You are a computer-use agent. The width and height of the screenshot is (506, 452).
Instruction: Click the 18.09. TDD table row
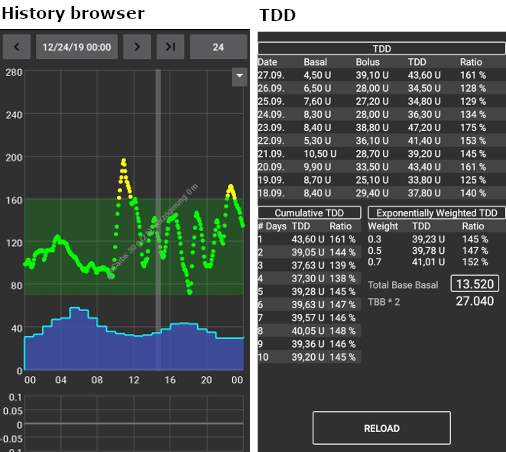382,193
